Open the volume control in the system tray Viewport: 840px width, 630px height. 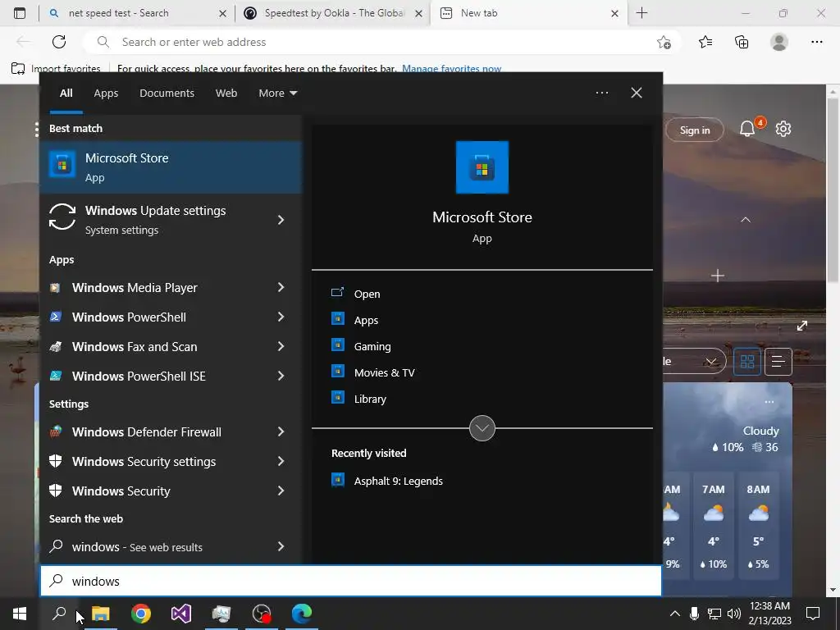tap(734, 614)
